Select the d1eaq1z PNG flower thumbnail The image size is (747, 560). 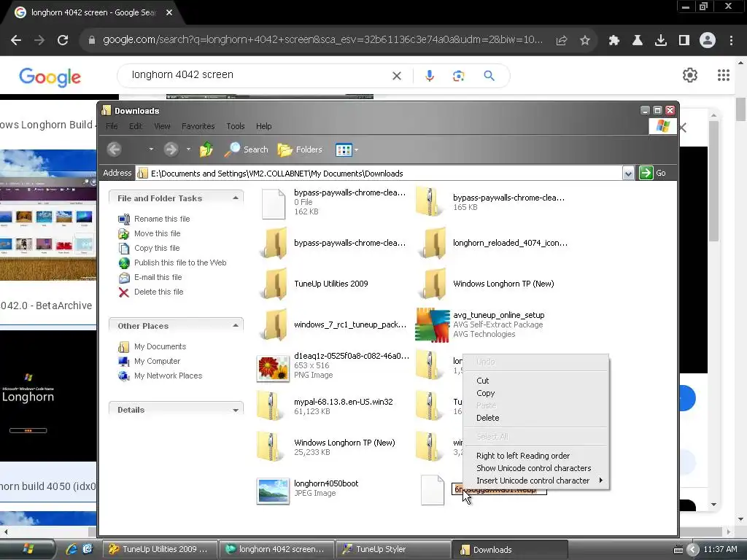[x=273, y=368]
